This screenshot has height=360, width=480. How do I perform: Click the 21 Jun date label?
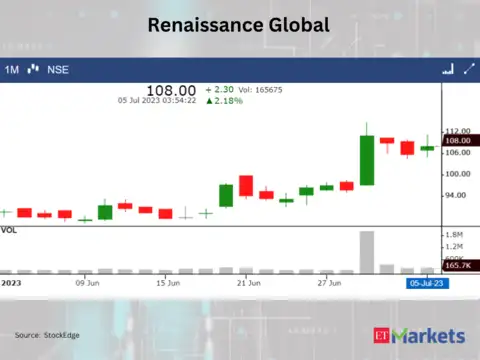(x=249, y=283)
